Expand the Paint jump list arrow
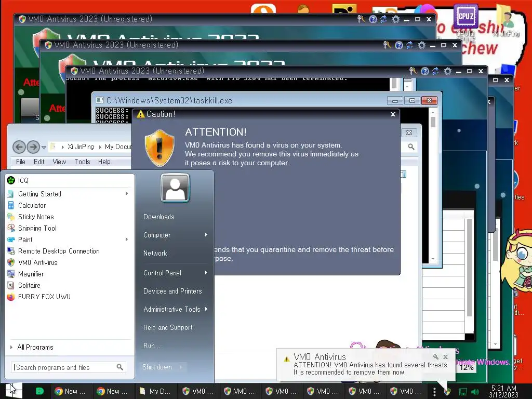The image size is (532, 399). pos(127,240)
